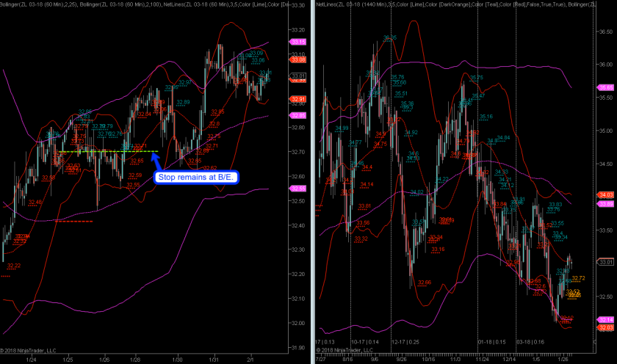Click the 9/26 date label on right chart
The width and height of the screenshot is (617, 364).
click(401, 359)
